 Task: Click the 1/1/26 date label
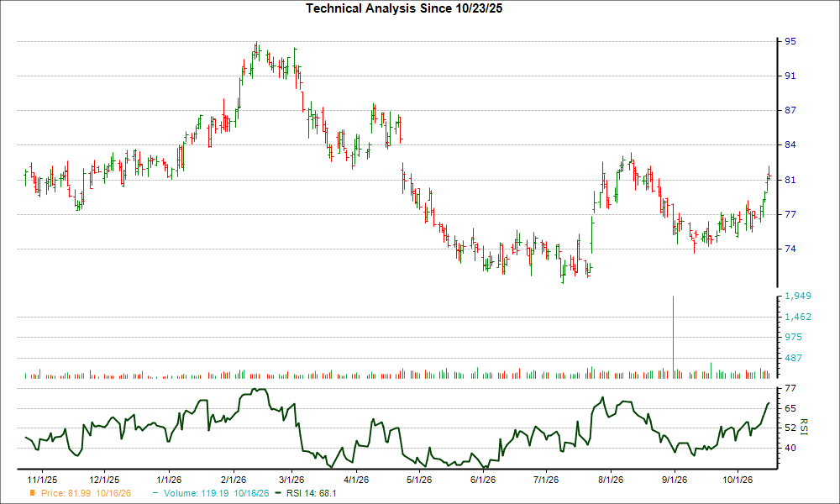pyautogui.click(x=169, y=480)
